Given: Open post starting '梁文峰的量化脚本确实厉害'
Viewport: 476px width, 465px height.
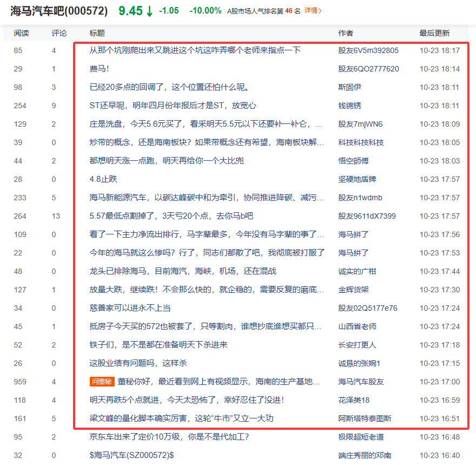Looking at the screenshot, I should (x=181, y=418).
